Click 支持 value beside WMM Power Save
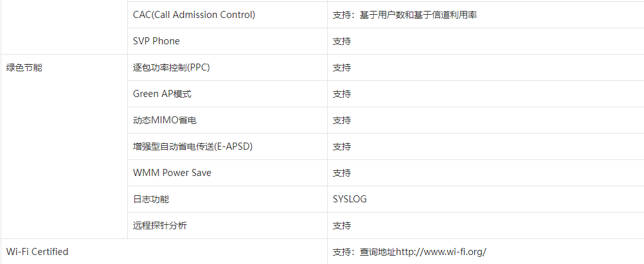 tap(342, 173)
